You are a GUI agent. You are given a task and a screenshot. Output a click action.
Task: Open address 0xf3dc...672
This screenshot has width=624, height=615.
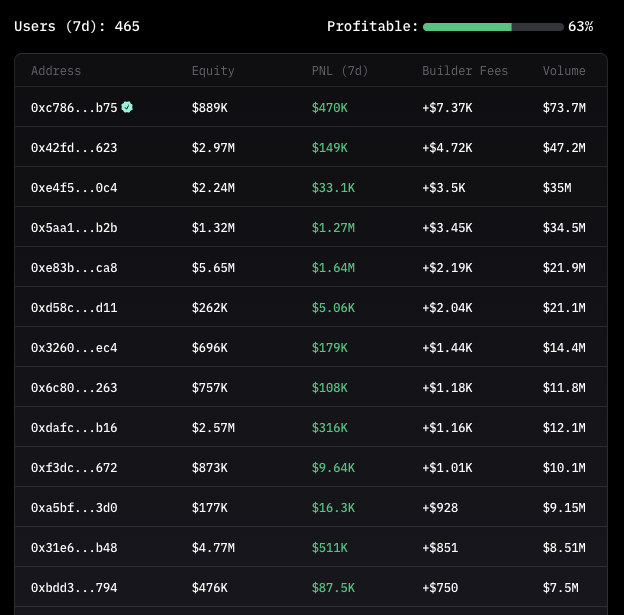tap(74, 468)
